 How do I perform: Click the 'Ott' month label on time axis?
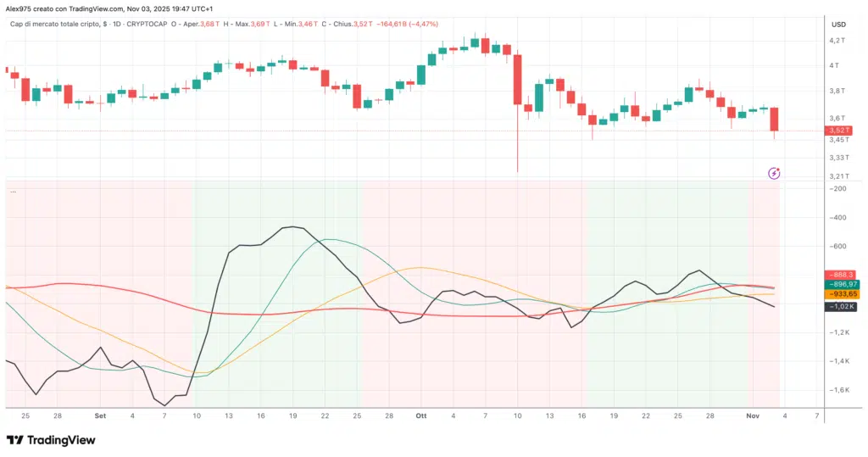click(422, 416)
